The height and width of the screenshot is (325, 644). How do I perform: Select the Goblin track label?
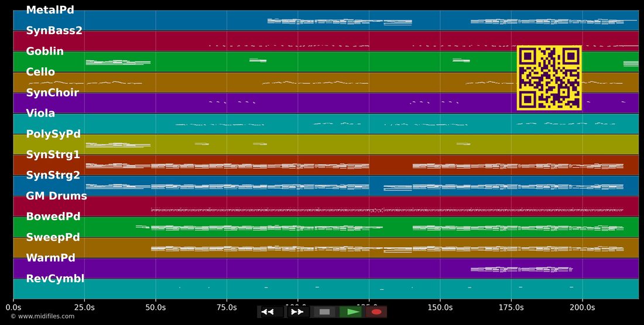coord(44,52)
